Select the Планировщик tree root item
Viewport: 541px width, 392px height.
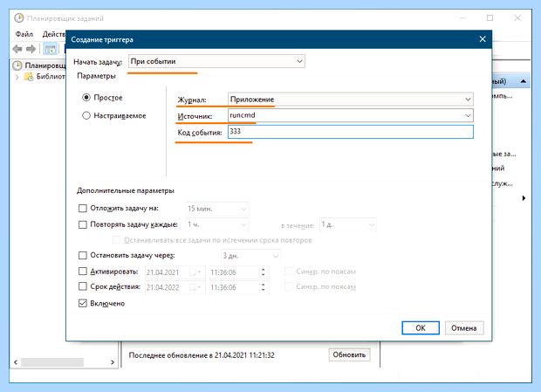coord(39,65)
